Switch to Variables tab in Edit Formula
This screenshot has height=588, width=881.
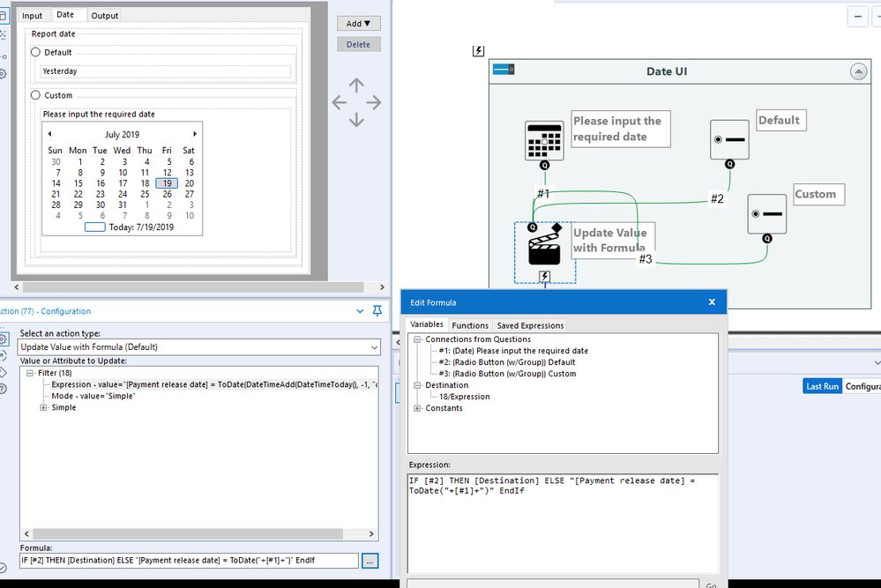pyautogui.click(x=427, y=324)
